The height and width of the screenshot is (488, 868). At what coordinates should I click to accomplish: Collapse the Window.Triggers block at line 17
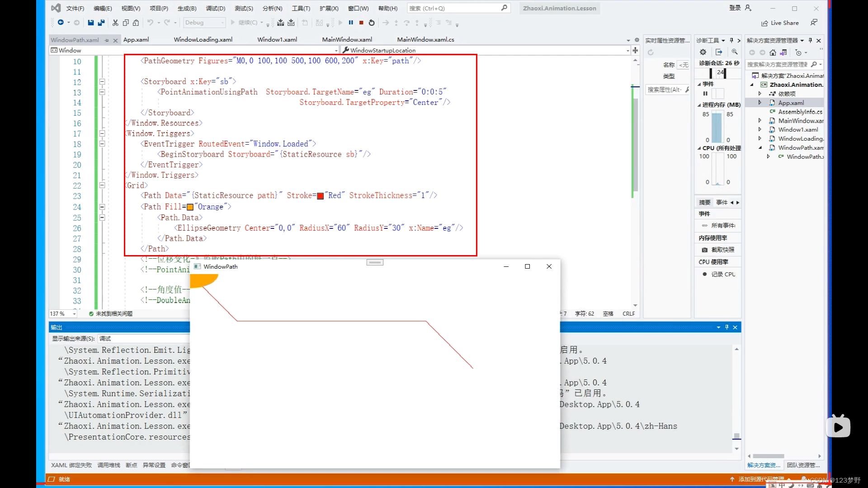[x=102, y=133]
